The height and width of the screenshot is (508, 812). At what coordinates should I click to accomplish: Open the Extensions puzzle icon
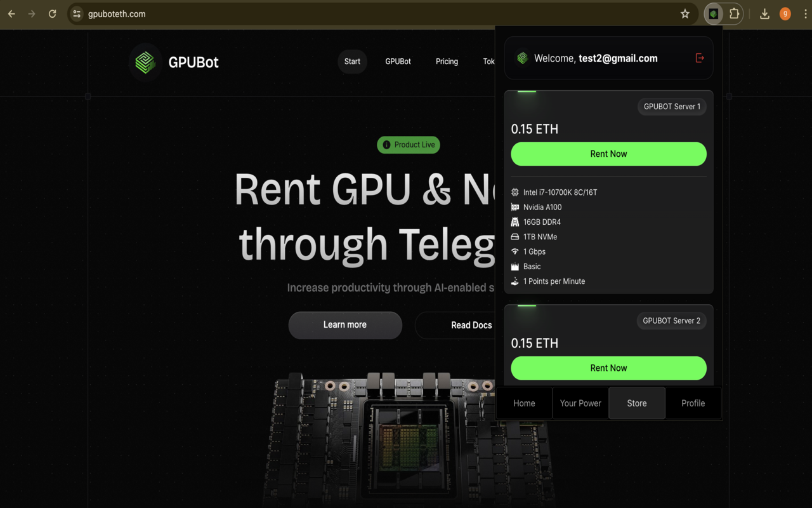point(734,14)
